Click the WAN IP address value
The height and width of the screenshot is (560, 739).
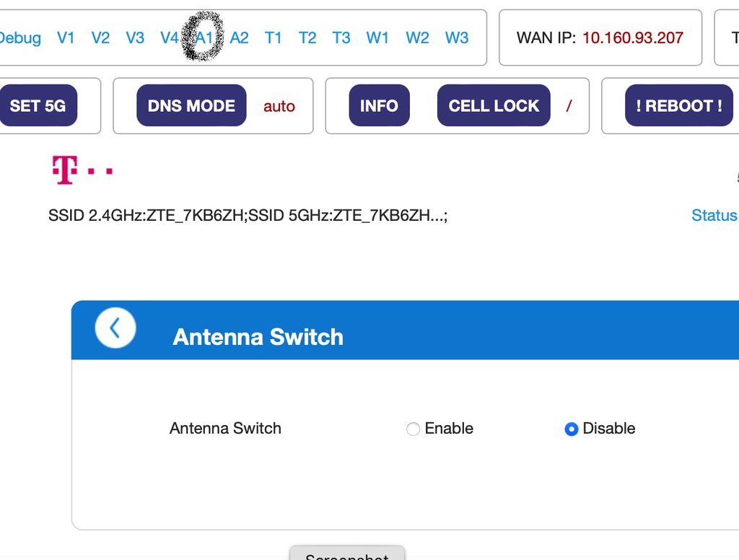[x=633, y=38]
